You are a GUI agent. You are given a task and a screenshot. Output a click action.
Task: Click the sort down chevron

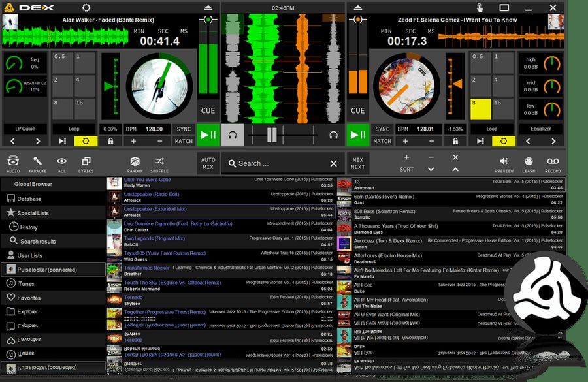pyautogui.click(x=431, y=169)
